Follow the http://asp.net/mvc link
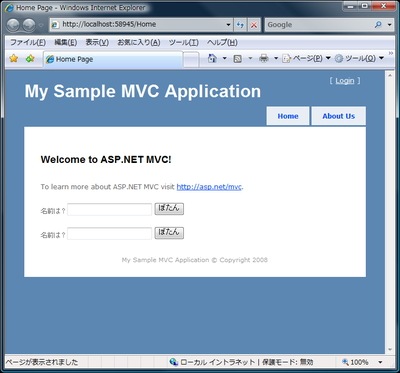The image size is (400, 373). (209, 187)
